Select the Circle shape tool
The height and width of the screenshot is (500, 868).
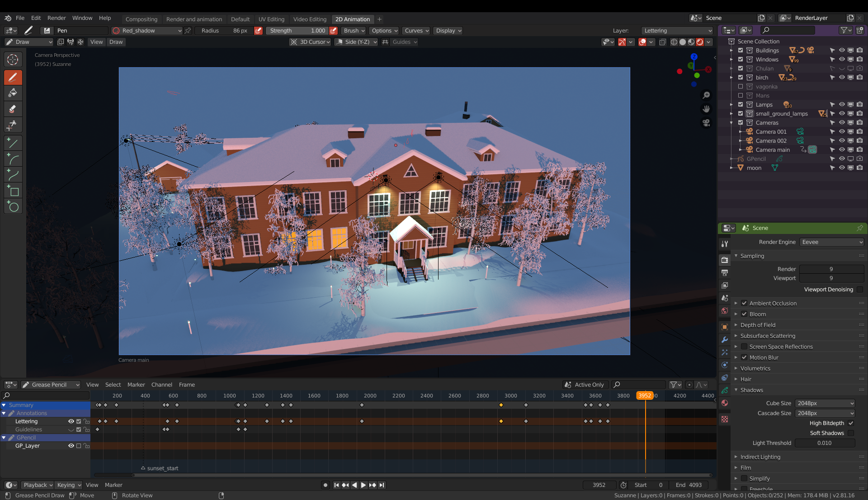(13, 207)
